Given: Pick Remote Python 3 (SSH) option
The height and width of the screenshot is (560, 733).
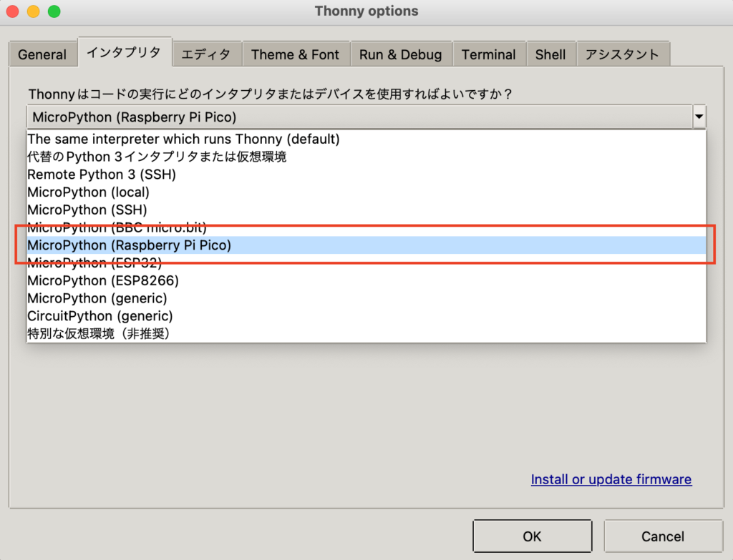Looking at the screenshot, I should point(366,175).
